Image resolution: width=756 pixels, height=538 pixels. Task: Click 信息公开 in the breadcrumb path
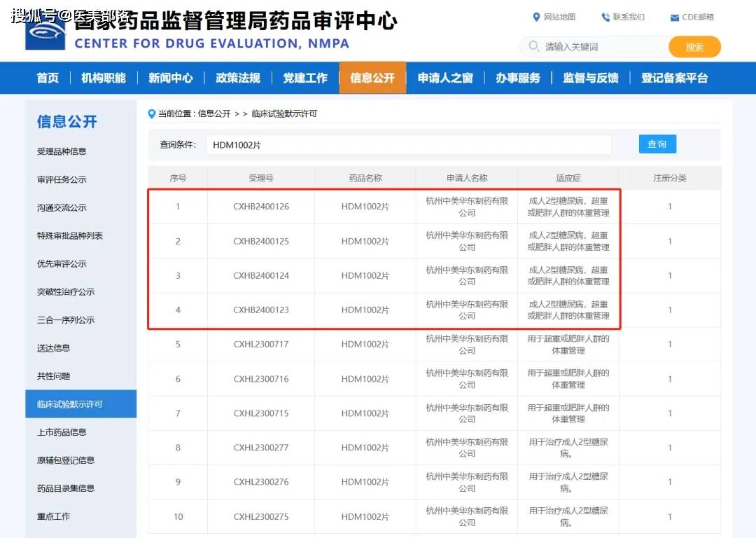[213, 113]
